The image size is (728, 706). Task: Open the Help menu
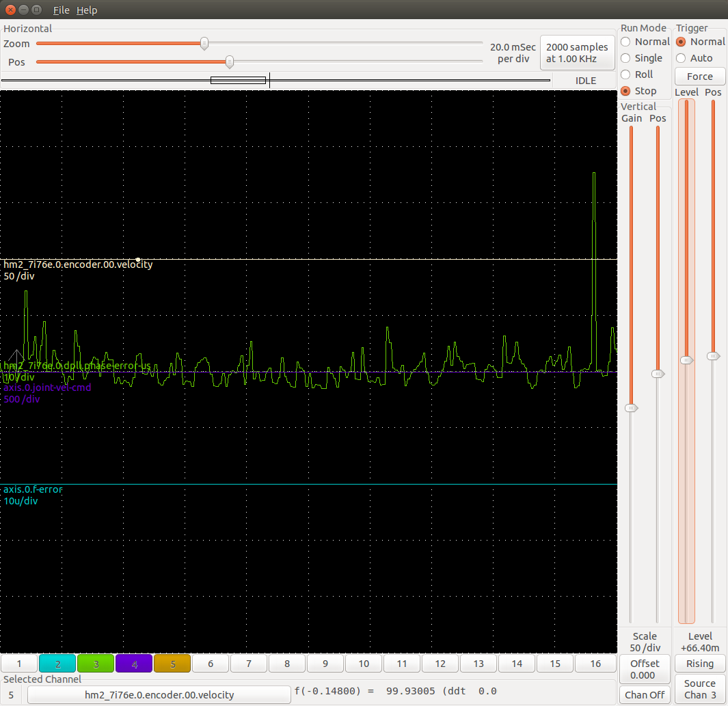pos(87,10)
